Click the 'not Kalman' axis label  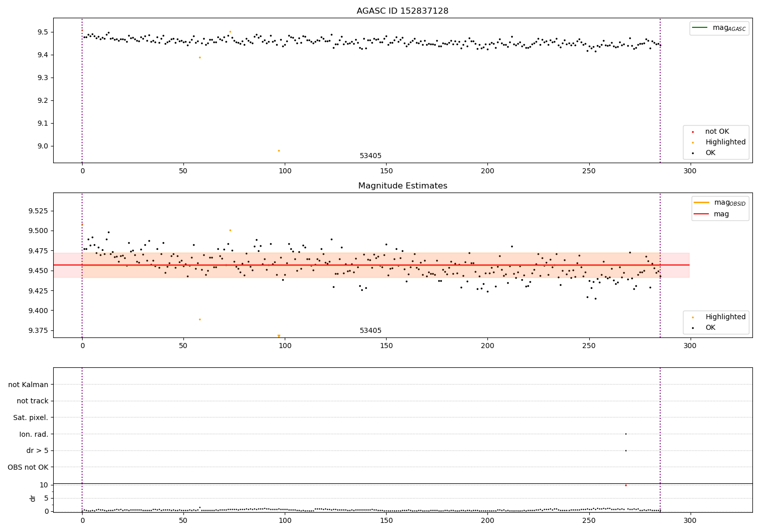[x=28, y=385]
